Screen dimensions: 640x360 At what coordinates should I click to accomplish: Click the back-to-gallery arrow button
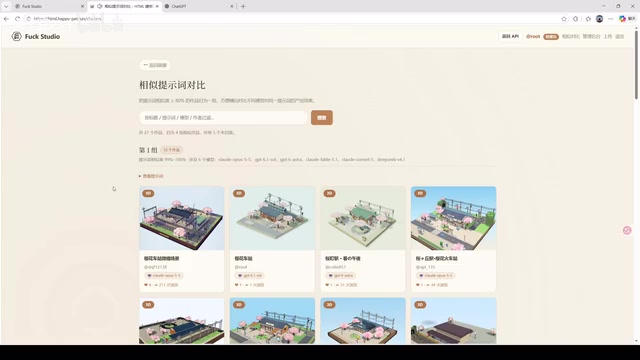pyautogui.click(x=155, y=65)
